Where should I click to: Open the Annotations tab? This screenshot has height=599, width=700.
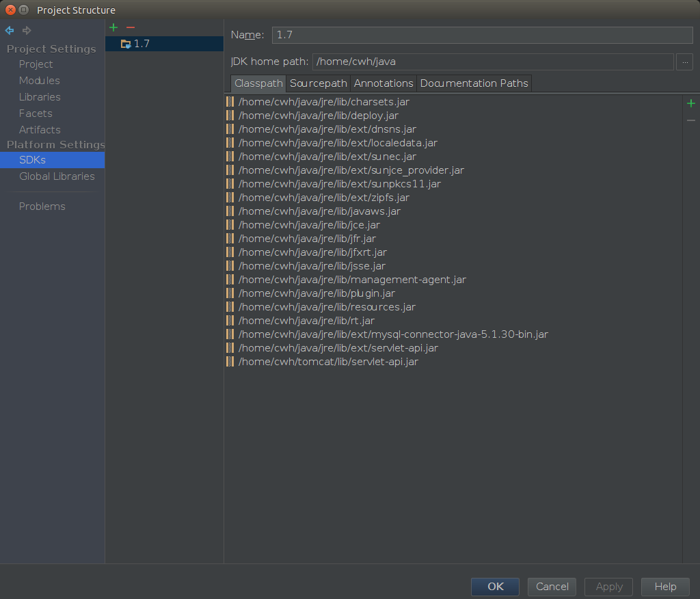point(383,83)
